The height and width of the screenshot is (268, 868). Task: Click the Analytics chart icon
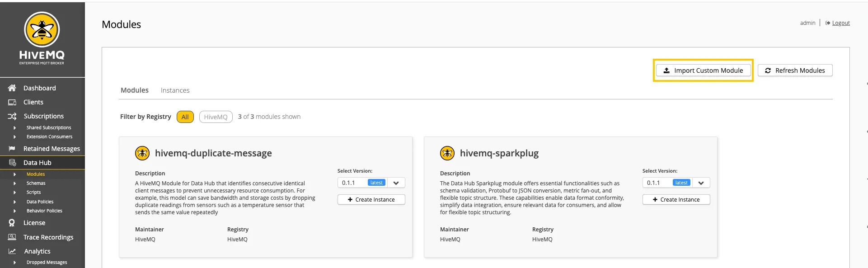12,251
